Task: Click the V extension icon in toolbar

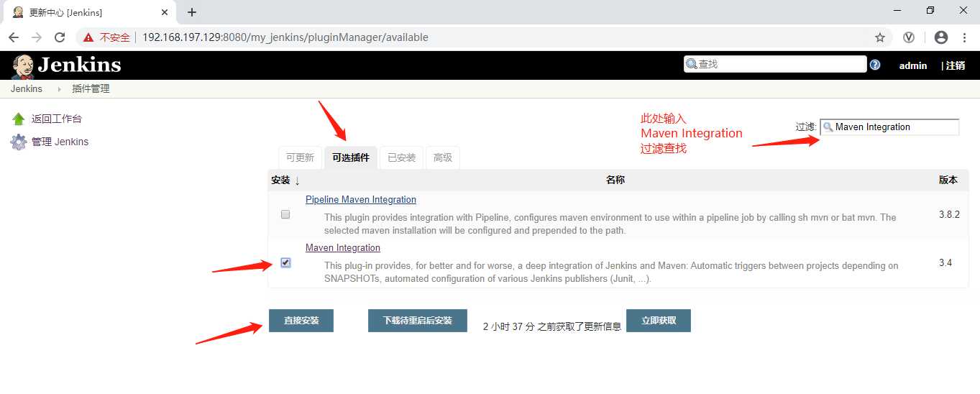Action: [909, 37]
